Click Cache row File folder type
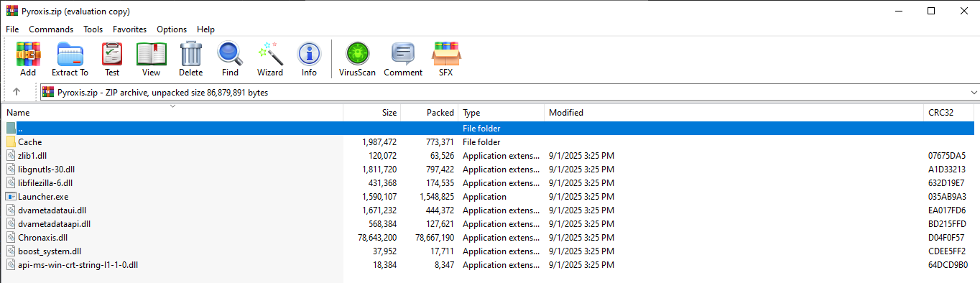980x283 pixels. (481, 142)
